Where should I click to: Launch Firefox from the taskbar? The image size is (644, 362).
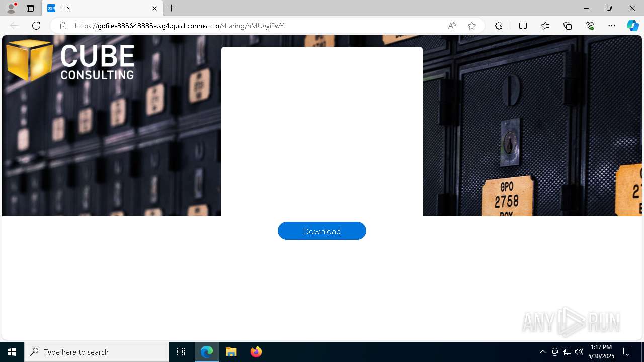256,352
